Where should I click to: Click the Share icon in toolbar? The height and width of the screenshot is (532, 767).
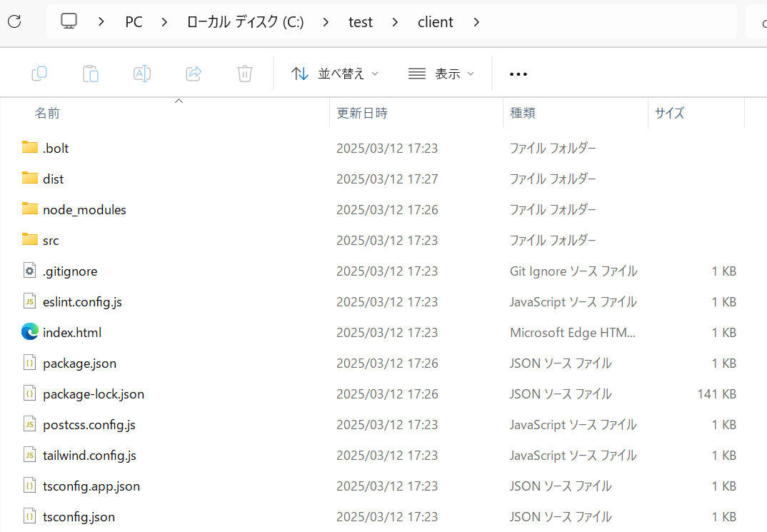(x=194, y=74)
